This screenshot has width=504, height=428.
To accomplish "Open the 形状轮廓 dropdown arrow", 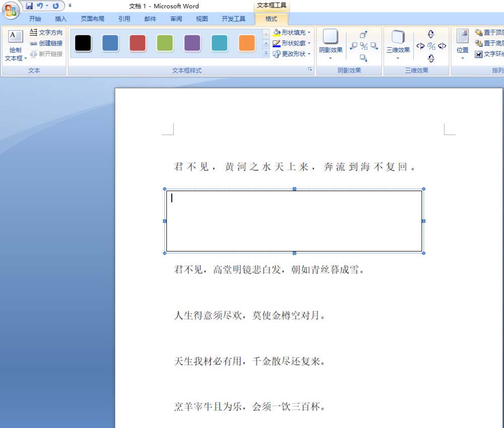I will click(x=309, y=43).
